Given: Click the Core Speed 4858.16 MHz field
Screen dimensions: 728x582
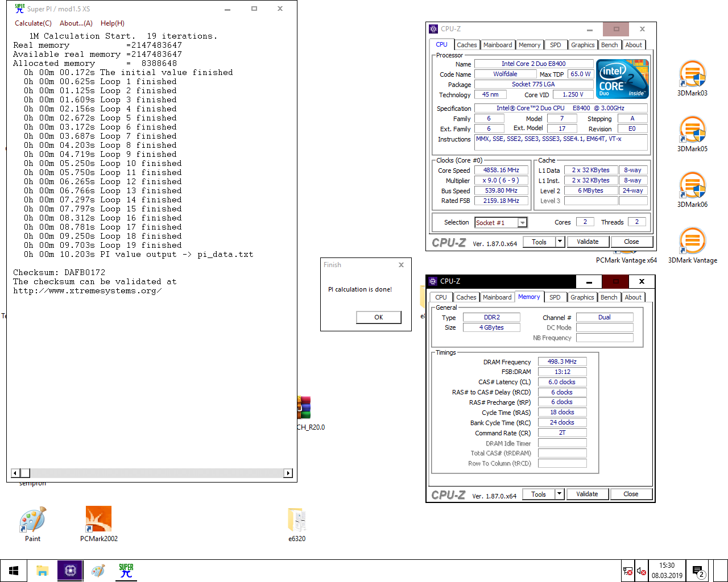Looking at the screenshot, I should 501,170.
